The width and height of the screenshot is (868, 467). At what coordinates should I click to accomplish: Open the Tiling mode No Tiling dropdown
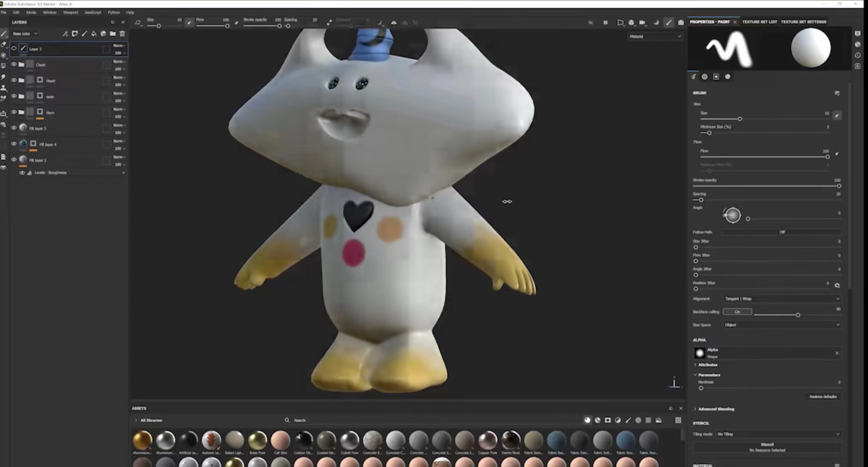point(779,434)
